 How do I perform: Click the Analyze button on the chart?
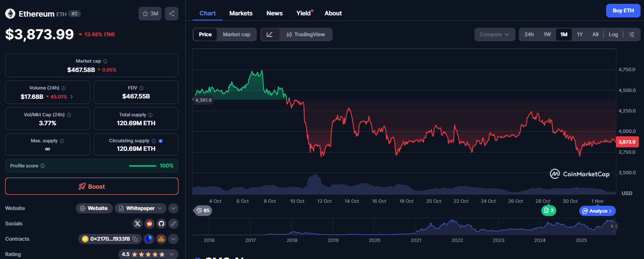point(597,210)
